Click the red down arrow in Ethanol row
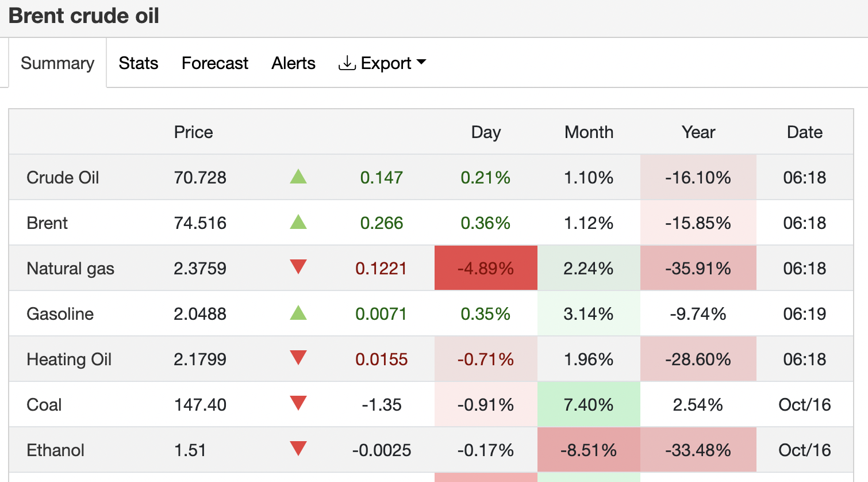Image resolution: width=868 pixels, height=482 pixels. tap(298, 449)
